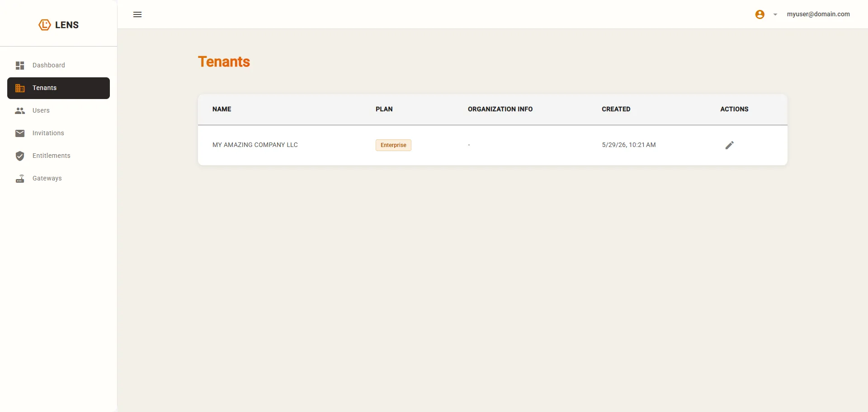Click the Users people icon
The image size is (868, 412).
(20, 111)
